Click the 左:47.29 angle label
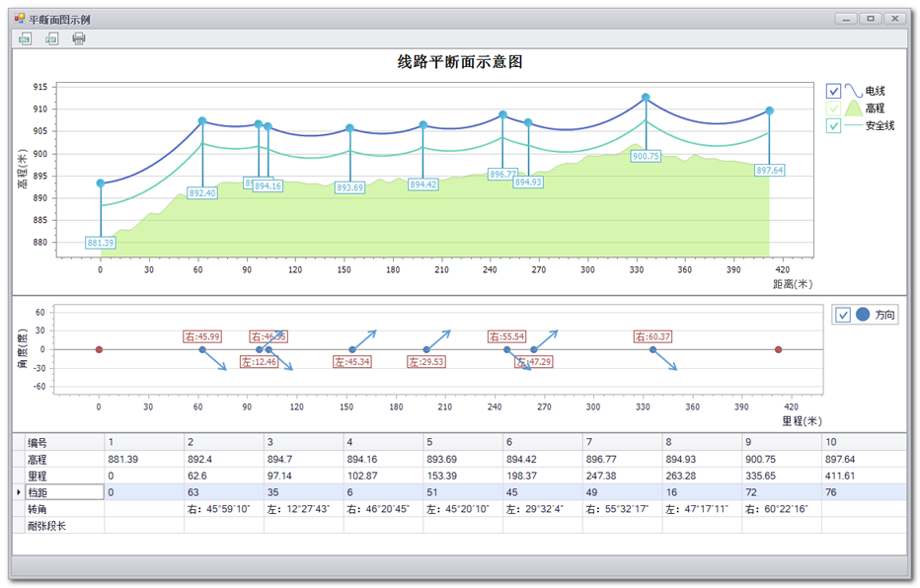 pos(534,362)
